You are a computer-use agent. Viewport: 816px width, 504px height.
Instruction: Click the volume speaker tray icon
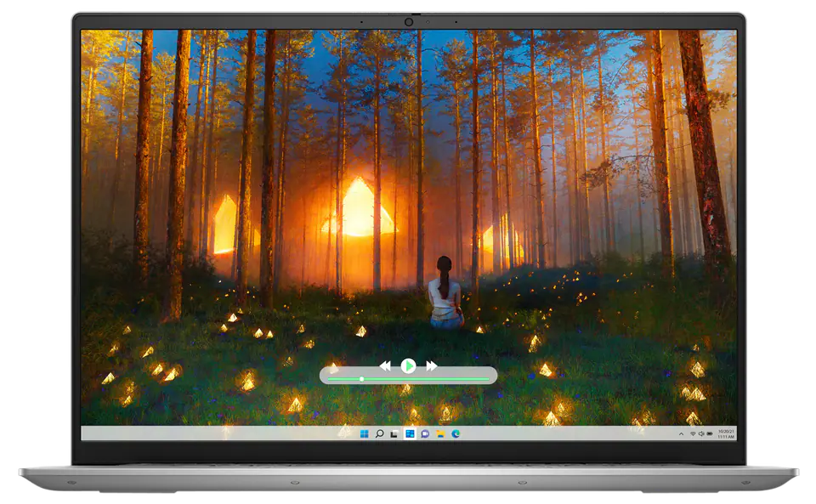point(700,433)
